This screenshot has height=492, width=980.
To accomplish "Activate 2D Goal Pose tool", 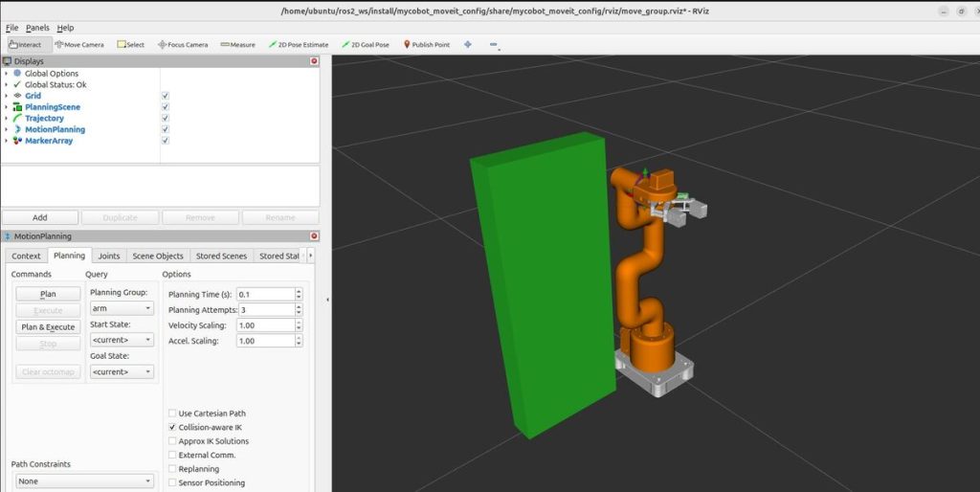I will coord(365,44).
